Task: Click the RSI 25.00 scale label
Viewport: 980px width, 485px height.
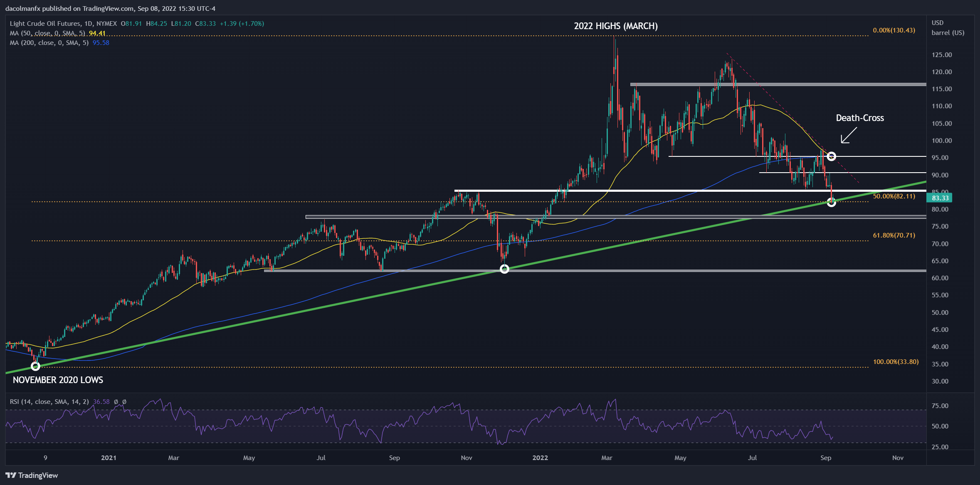Action: click(940, 447)
